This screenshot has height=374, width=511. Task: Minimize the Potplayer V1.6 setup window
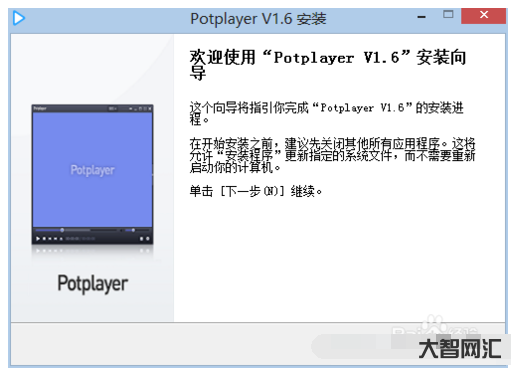click(x=422, y=16)
